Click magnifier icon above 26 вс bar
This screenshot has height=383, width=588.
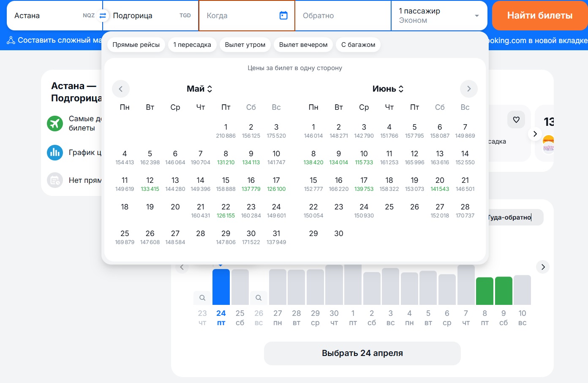point(259,298)
